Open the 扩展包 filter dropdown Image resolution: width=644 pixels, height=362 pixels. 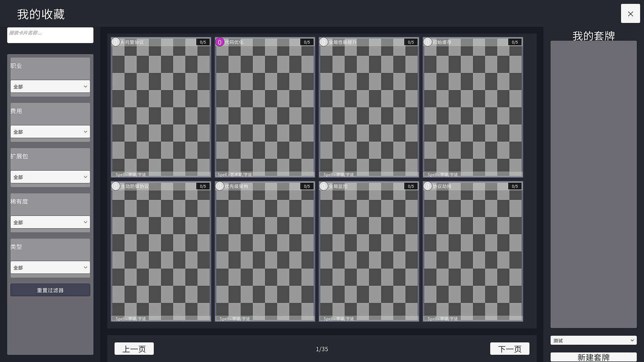click(50, 177)
